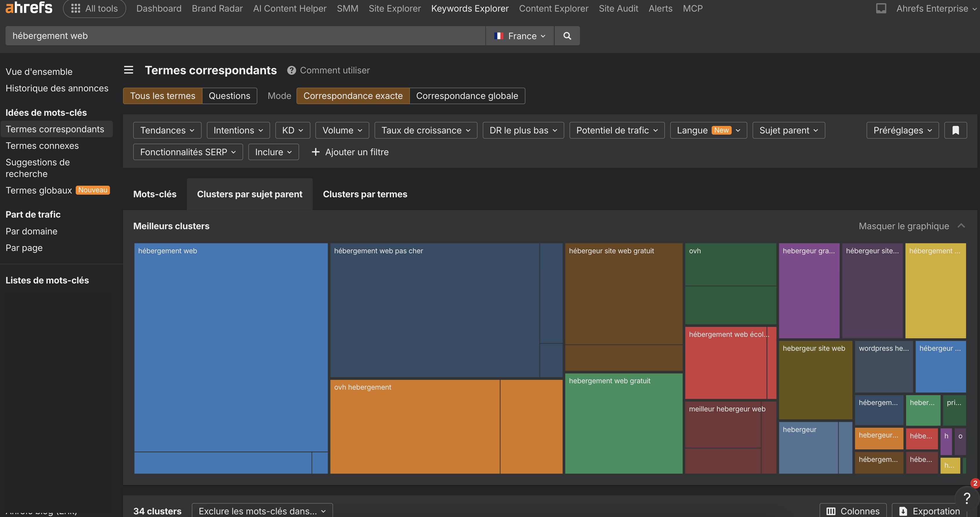Open the hamburger menu next to Termes correspondants
This screenshot has width=980, height=517.
[x=129, y=70]
